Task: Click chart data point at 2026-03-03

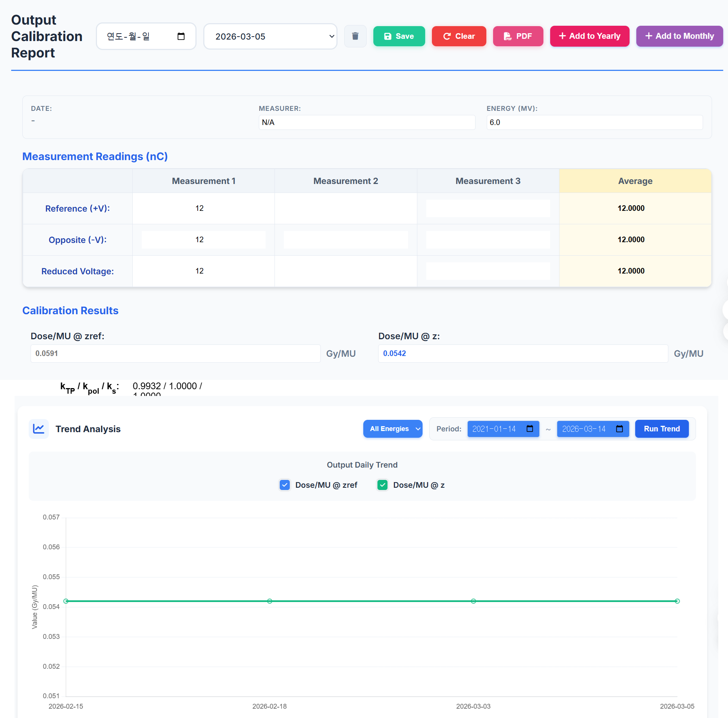Action: point(473,601)
